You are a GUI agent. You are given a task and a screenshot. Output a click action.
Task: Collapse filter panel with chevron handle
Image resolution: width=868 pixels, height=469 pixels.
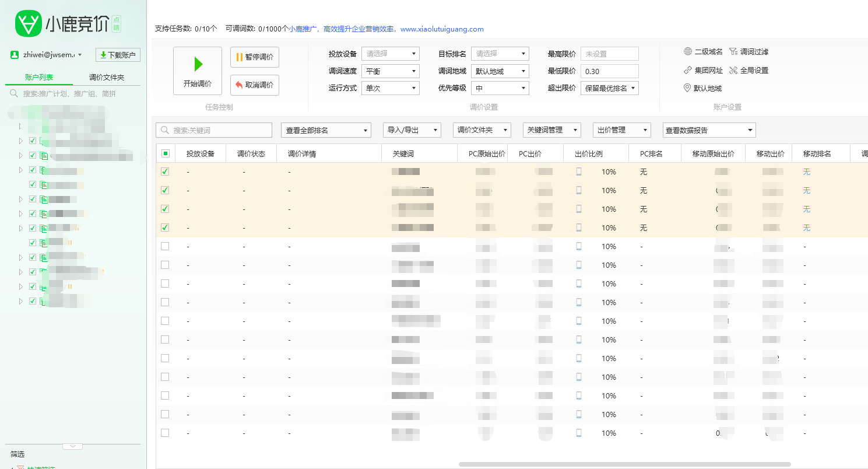[72, 446]
